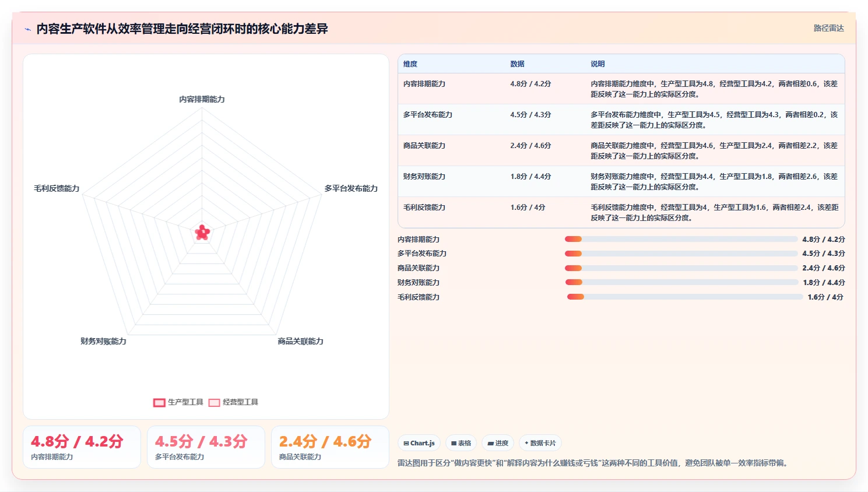This screenshot has height=492, width=868.
Task: Click the 毛利反馈能力 progress bar
Action: (685, 297)
